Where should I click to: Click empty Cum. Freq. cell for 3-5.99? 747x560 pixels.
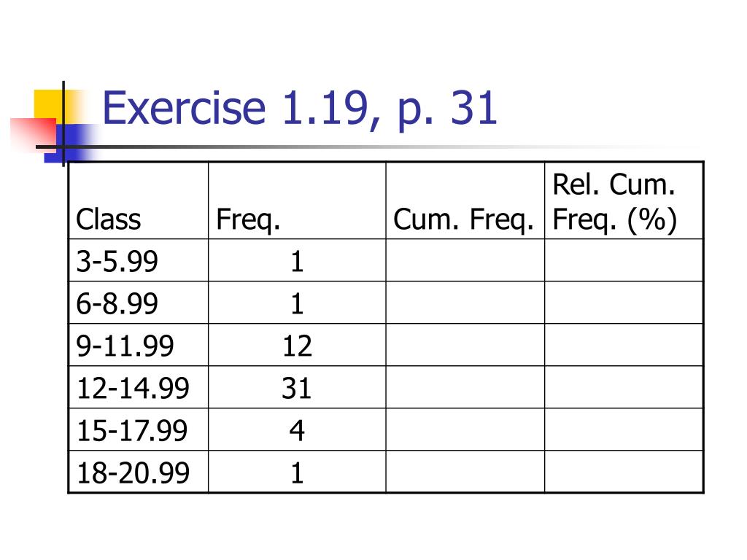point(465,260)
